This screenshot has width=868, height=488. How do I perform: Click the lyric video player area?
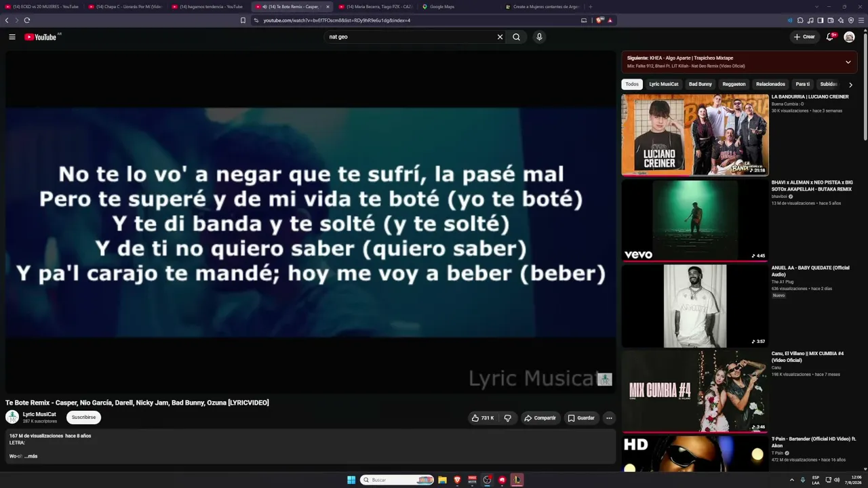(311, 222)
